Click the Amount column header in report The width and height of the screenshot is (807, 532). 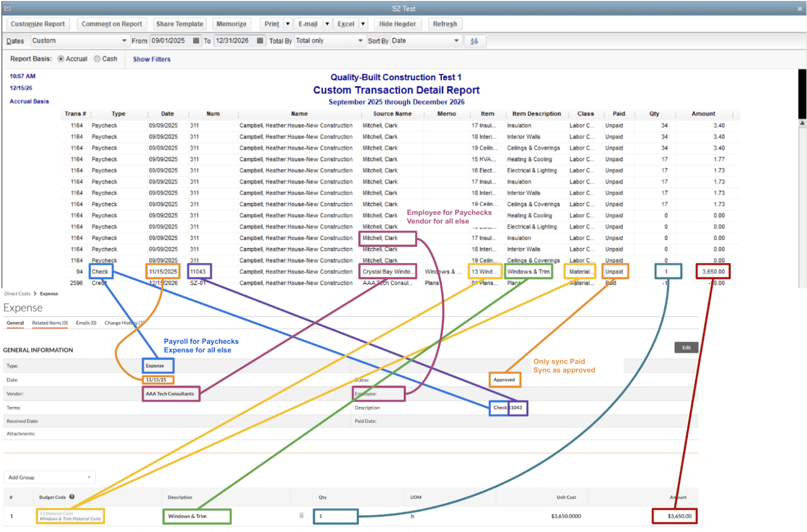[x=703, y=113]
